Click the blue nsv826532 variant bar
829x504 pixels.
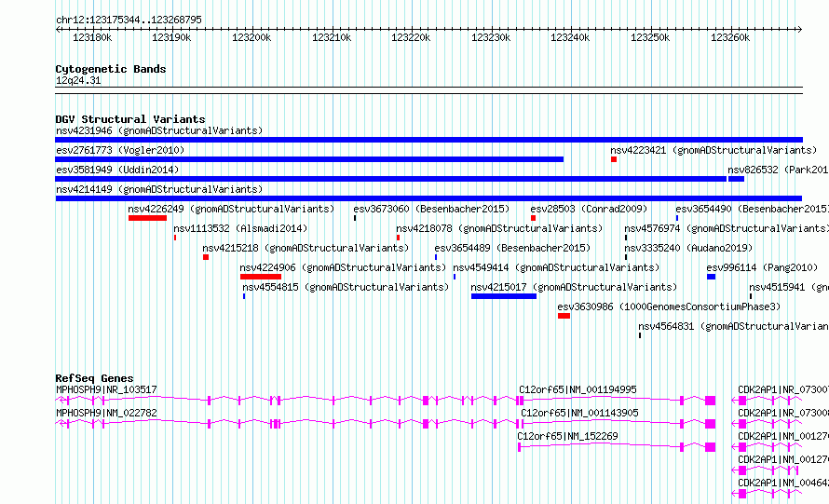pos(736,179)
